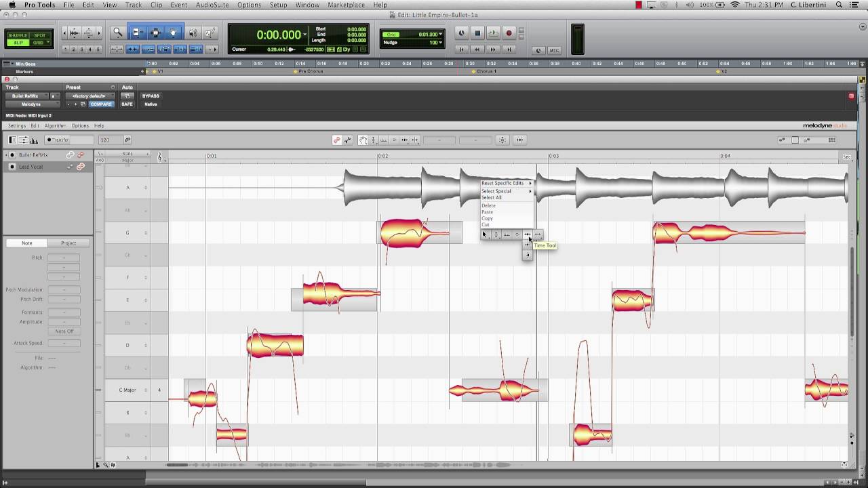
Task: Click the Fast Forward transport button
Action: 493,49
